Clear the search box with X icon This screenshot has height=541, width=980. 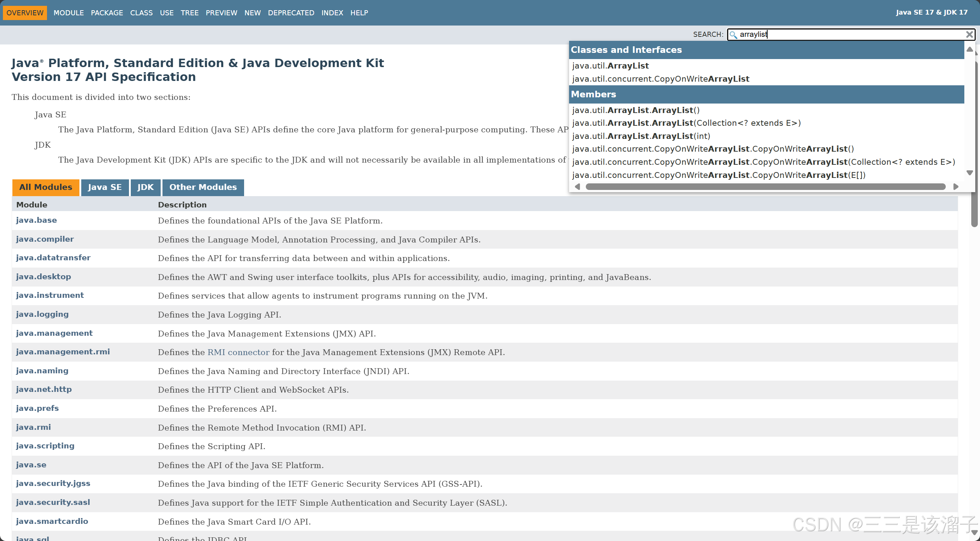tap(969, 35)
